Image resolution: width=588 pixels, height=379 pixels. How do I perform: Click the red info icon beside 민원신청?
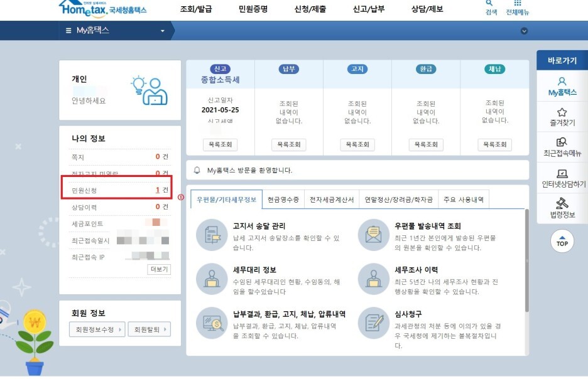point(181,197)
